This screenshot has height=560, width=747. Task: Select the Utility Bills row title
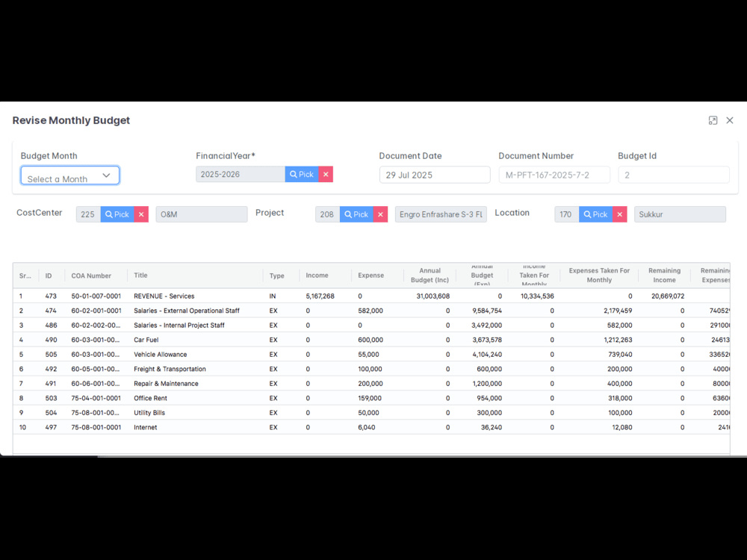pos(149,413)
